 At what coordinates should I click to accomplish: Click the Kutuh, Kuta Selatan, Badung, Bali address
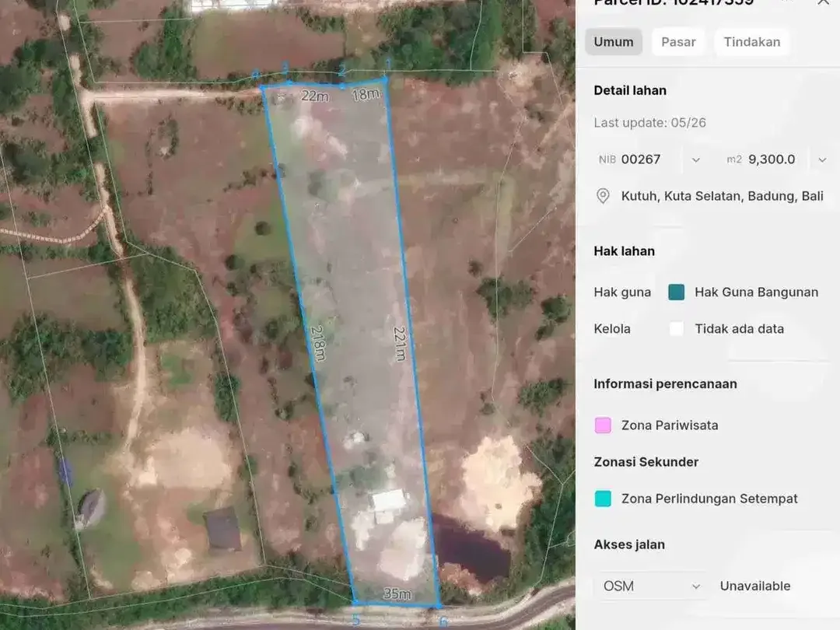click(x=722, y=196)
